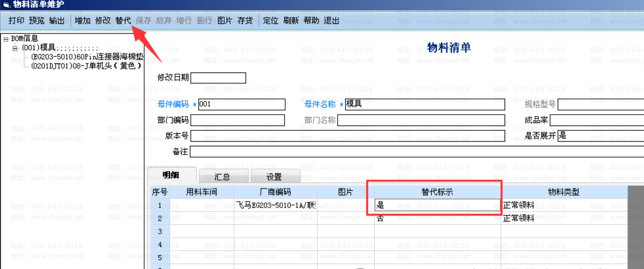The image size is (644, 269).
Task: Click 退出 to exit
Action: click(331, 21)
